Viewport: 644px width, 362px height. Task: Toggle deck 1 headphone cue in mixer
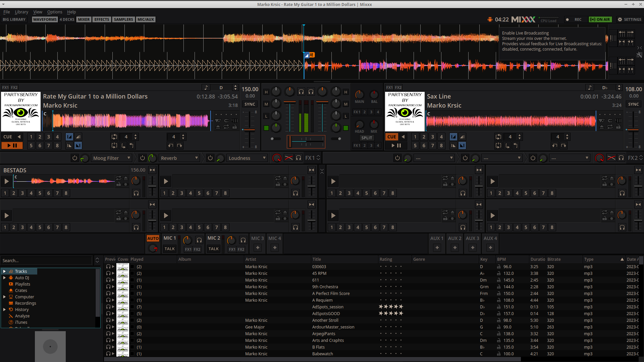pos(301,92)
